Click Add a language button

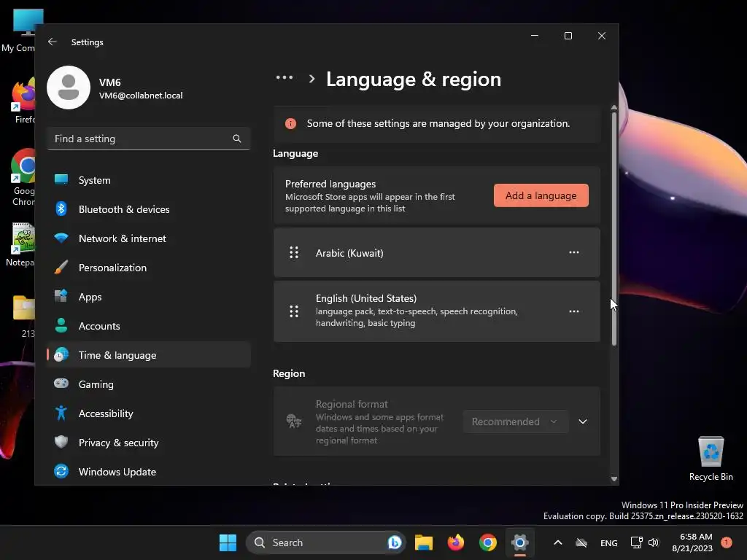[x=541, y=195]
